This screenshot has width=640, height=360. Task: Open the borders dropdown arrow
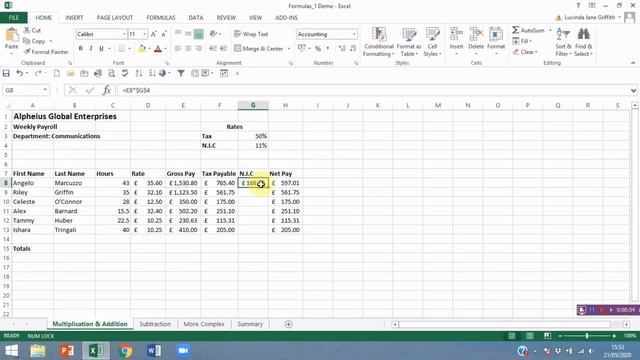[129, 49]
